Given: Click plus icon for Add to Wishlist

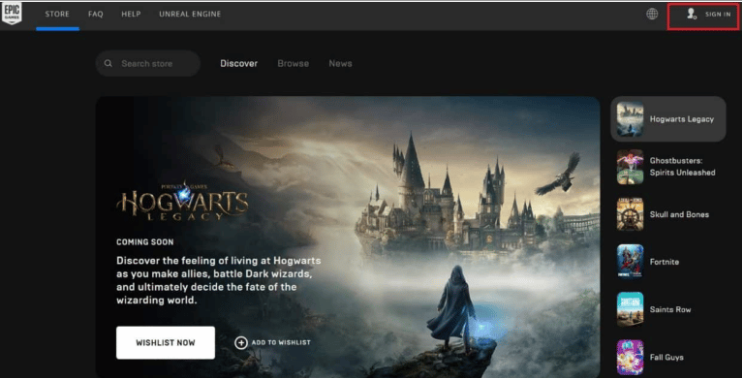Looking at the screenshot, I should click(x=241, y=343).
